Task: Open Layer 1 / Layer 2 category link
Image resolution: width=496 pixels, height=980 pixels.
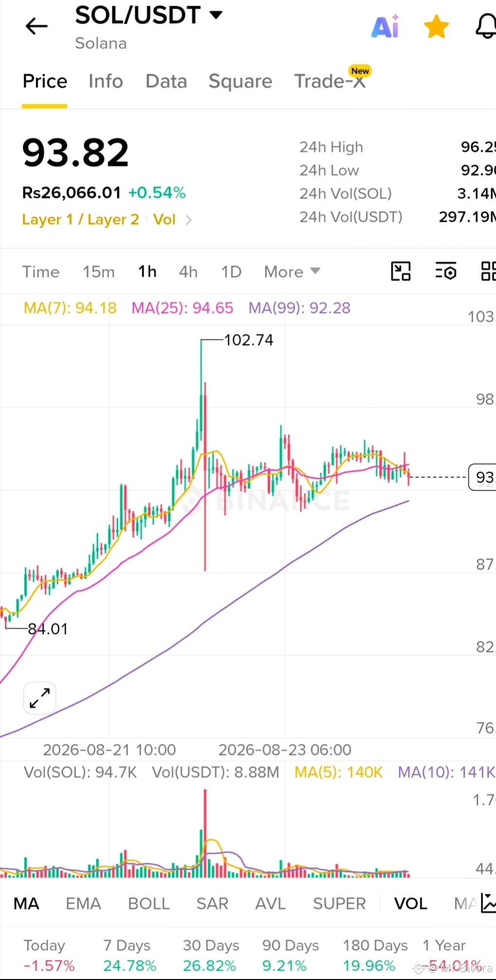Action: click(x=80, y=220)
